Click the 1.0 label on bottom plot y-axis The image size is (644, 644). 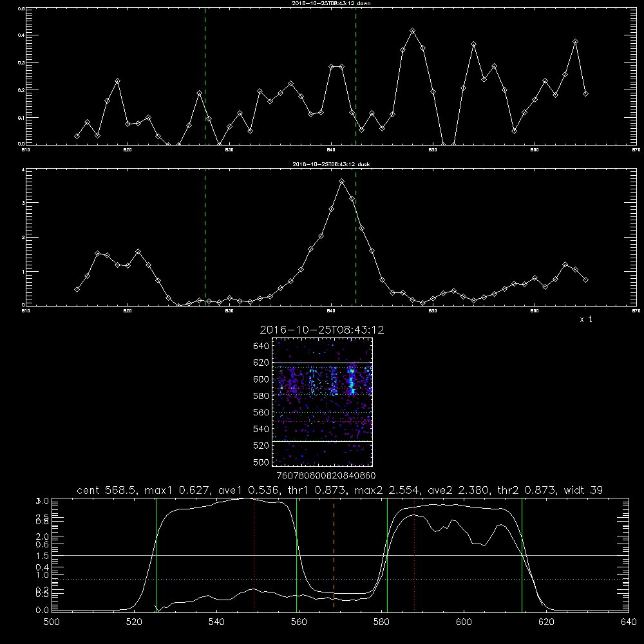pyautogui.click(x=43, y=574)
